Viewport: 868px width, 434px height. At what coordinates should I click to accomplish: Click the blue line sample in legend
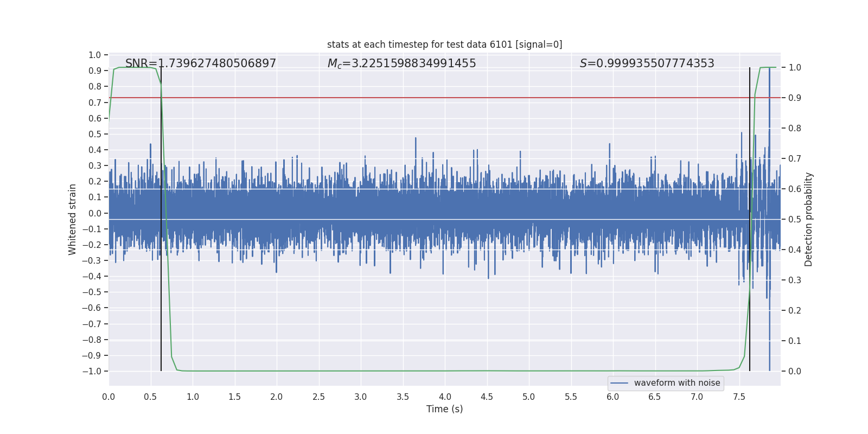[619, 383]
